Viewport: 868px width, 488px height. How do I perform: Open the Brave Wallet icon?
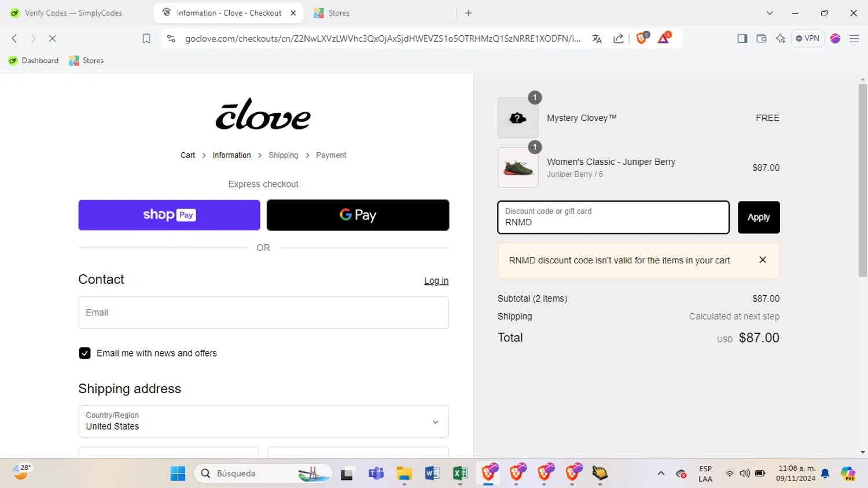tap(761, 38)
